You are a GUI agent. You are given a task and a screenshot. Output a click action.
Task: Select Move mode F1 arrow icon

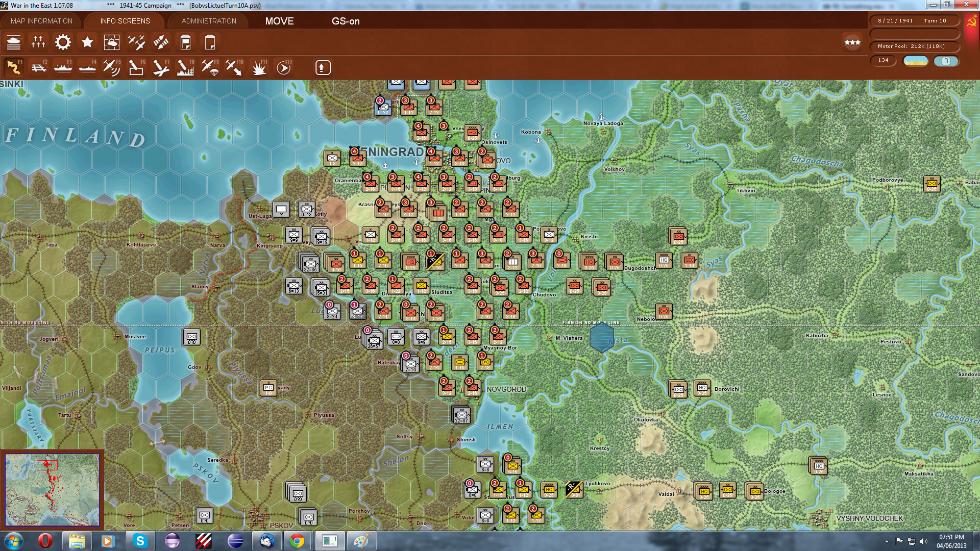coord(14,67)
